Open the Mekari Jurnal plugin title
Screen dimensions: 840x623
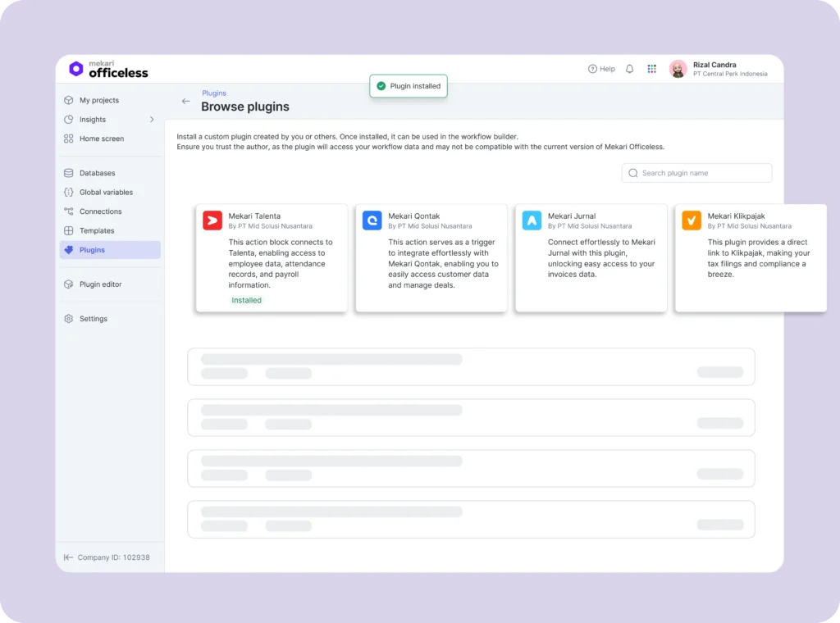[x=571, y=216]
